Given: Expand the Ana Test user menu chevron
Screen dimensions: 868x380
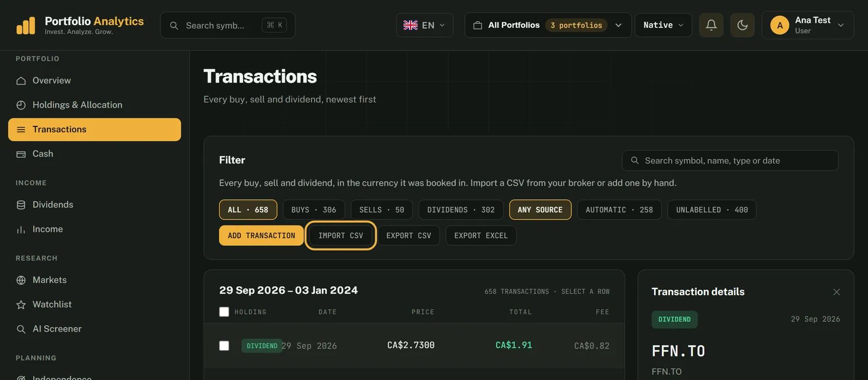Looking at the screenshot, I should [841, 25].
